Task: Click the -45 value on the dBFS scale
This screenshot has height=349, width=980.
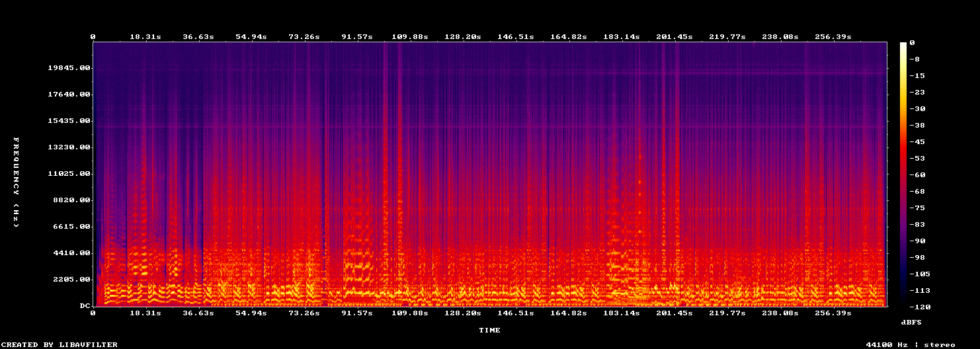Action: pyautogui.click(x=917, y=141)
